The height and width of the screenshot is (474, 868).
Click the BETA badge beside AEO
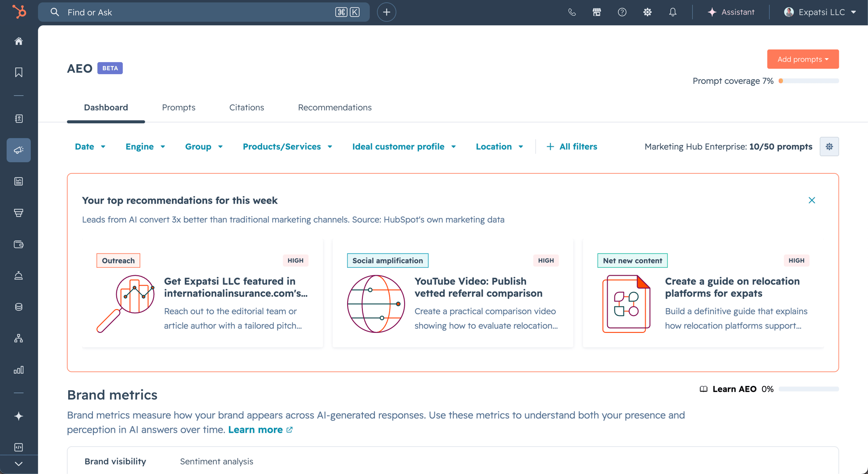click(x=110, y=68)
